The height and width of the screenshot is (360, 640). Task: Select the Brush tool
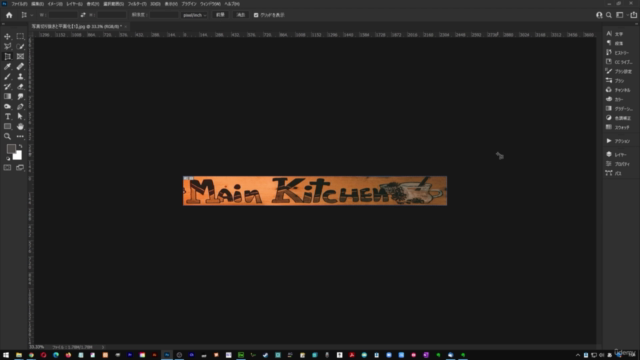(7, 77)
